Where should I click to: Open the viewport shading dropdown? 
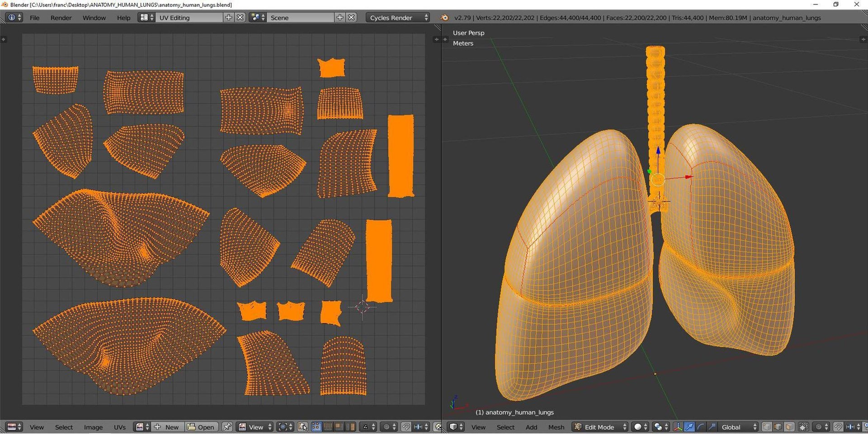[640, 427]
